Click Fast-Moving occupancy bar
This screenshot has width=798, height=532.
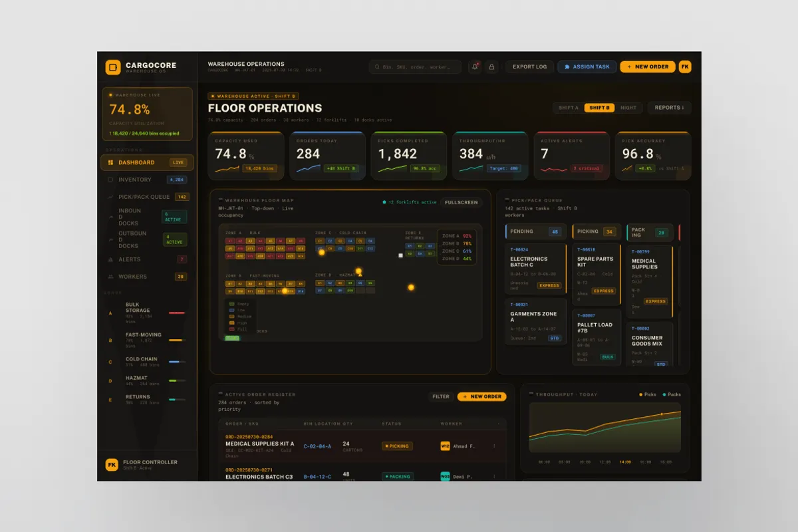177,340
